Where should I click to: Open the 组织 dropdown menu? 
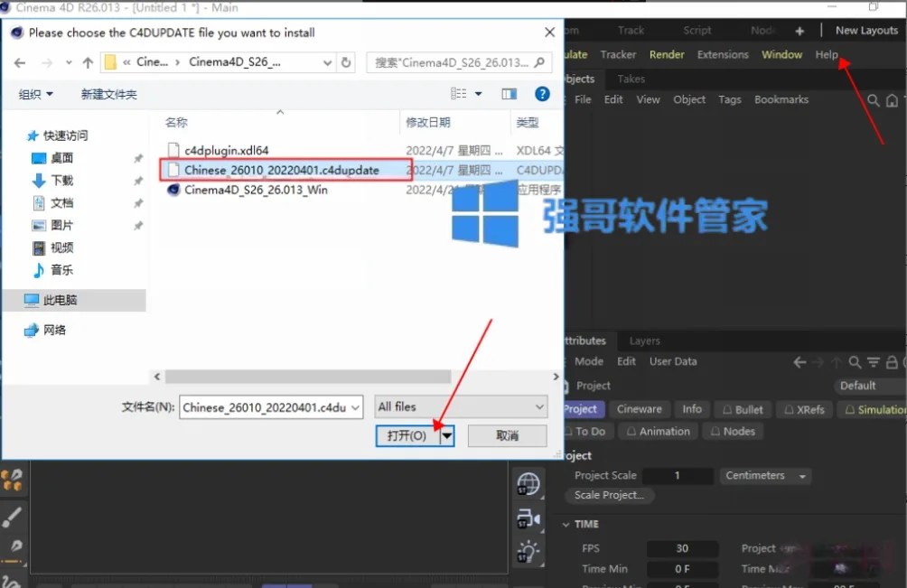[x=35, y=94]
